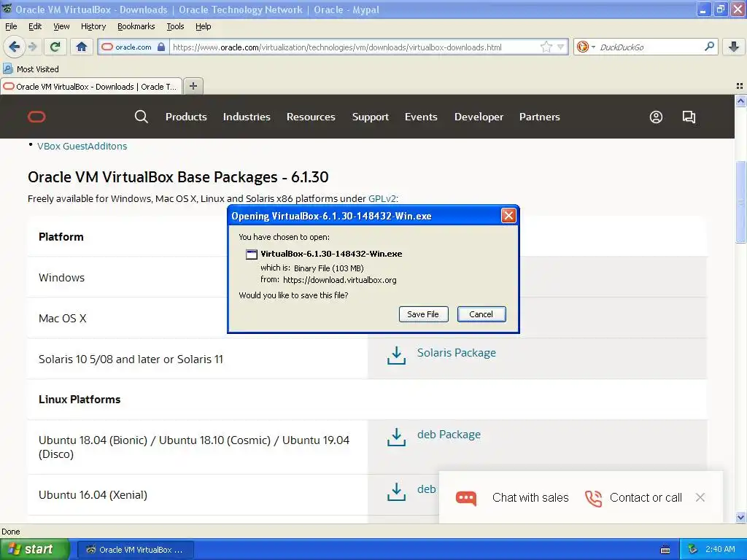Open Resources in Oracle navigation

[x=311, y=117]
